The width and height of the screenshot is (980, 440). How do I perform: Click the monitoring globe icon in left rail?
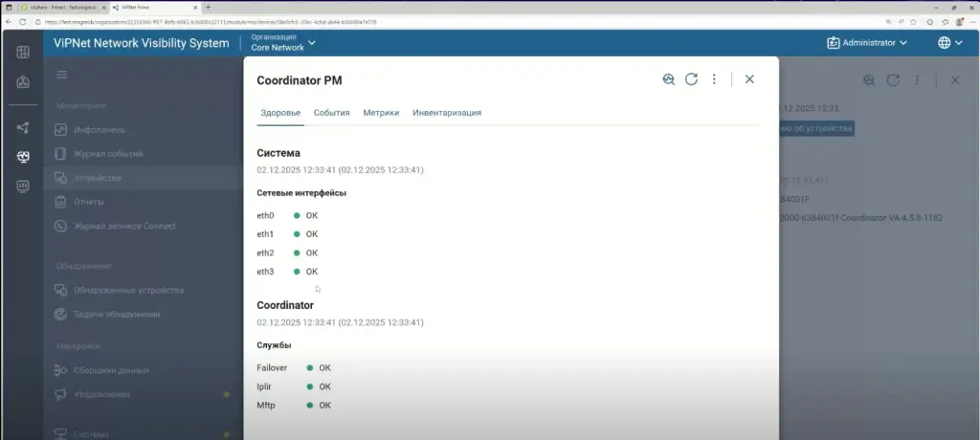pos(23,157)
